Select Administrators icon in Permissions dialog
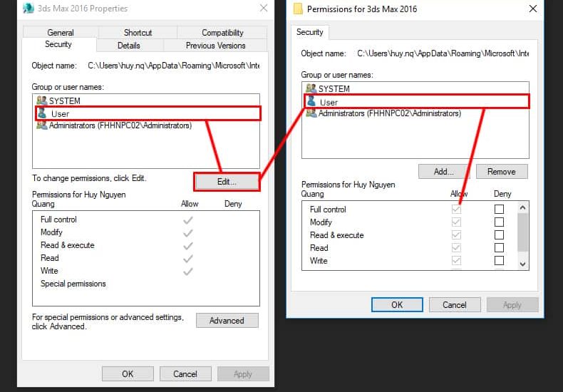 311,114
